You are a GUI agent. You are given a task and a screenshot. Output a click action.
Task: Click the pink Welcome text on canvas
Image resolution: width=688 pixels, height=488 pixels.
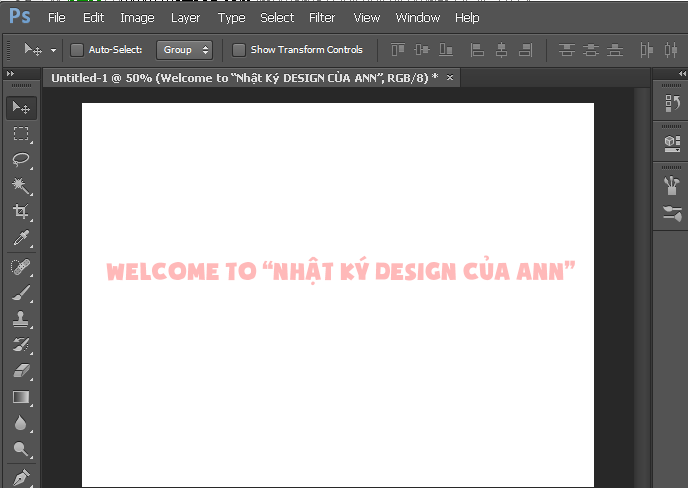point(340,271)
